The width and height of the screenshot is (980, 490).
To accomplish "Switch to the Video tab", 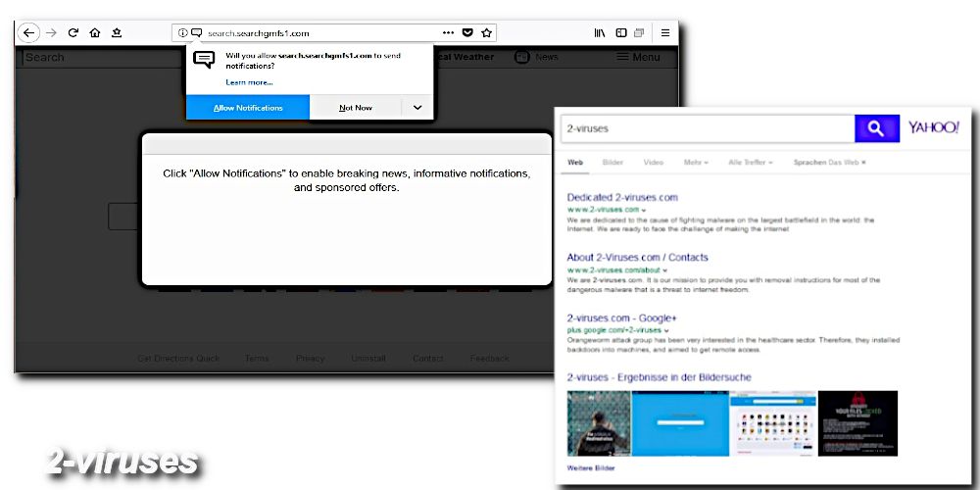I will click(653, 163).
